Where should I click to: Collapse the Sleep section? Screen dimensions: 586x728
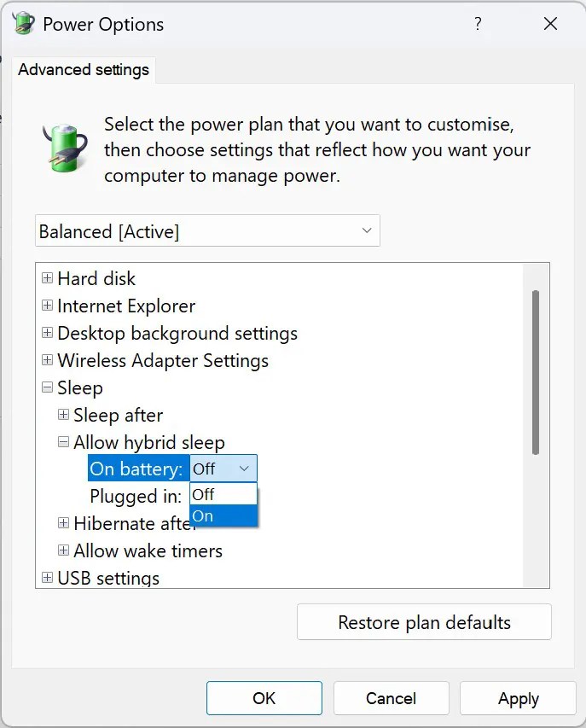tap(47, 387)
